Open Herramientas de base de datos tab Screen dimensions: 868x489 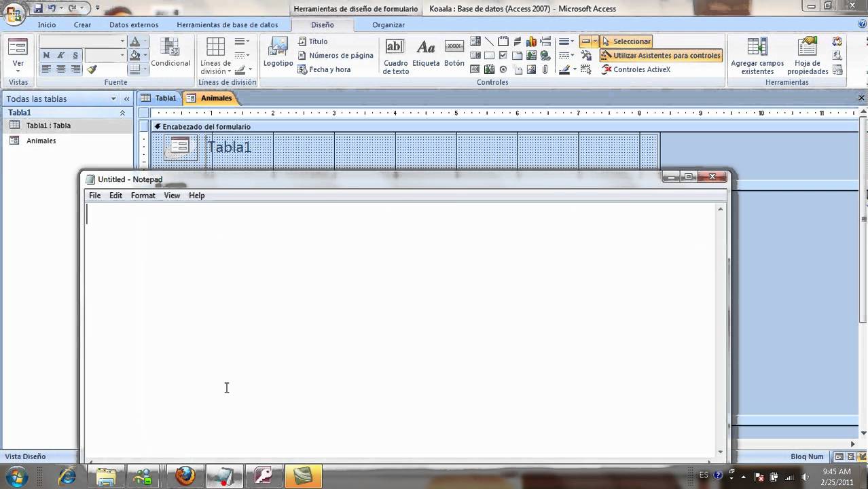coord(228,25)
